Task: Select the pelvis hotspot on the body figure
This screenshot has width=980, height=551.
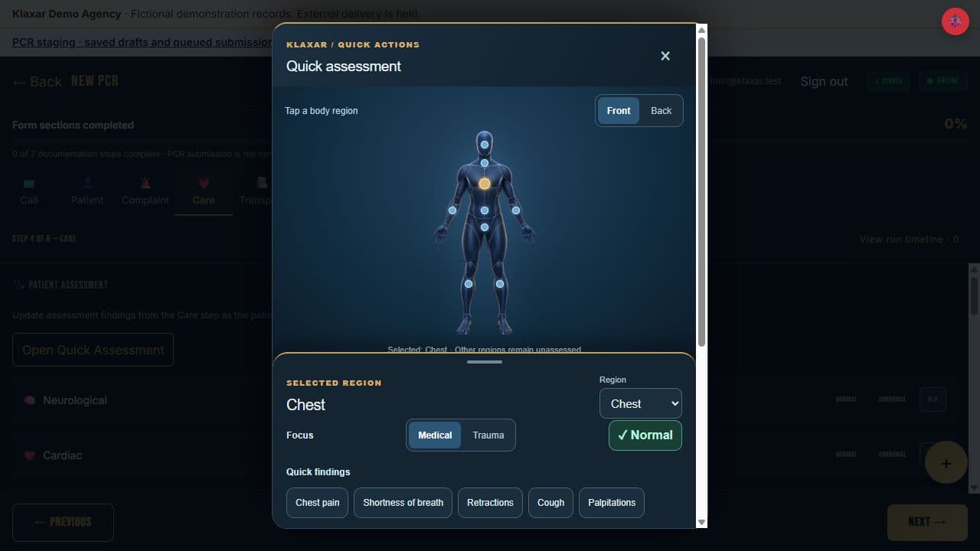Action: pyautogui.click(x=485, y=227)
